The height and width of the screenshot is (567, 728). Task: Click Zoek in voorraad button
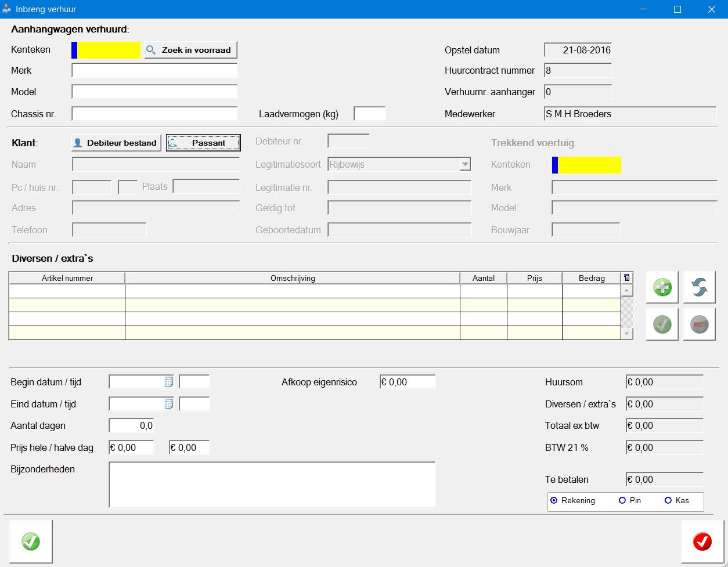point(191,50)
